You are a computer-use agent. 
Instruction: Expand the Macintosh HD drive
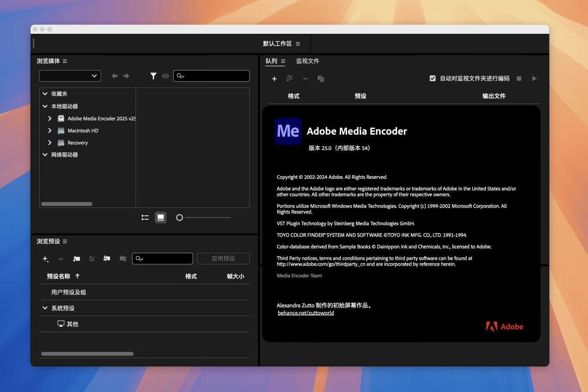[x=49, y=131]
